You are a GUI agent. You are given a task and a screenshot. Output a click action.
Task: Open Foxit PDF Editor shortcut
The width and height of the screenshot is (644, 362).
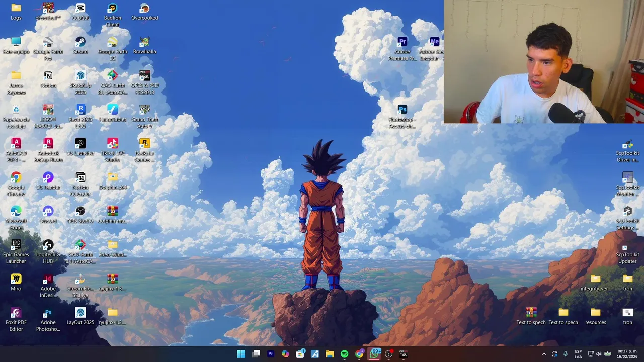16,319
